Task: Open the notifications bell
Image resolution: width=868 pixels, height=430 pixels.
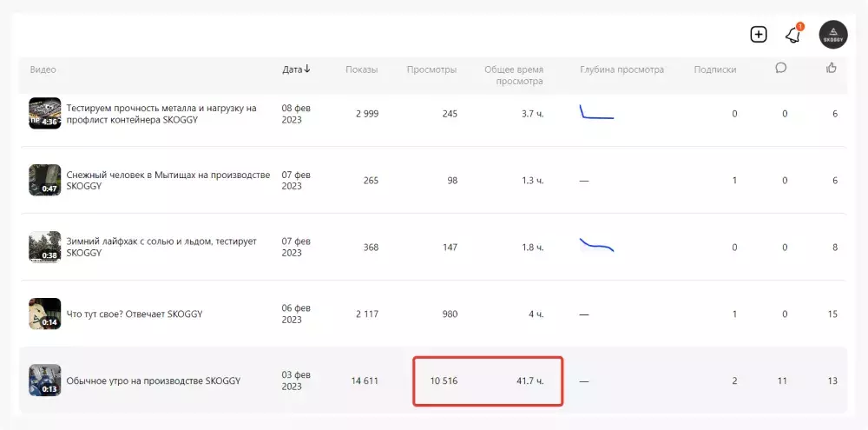Action: (x=792, y=35)
